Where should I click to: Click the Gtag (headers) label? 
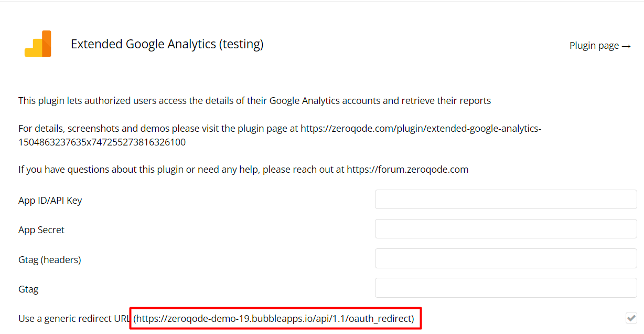coord(50,259)
